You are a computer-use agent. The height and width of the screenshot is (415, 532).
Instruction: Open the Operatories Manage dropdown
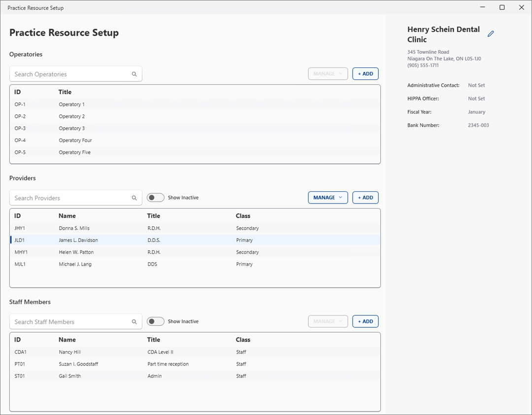click(x=328, y=74)
